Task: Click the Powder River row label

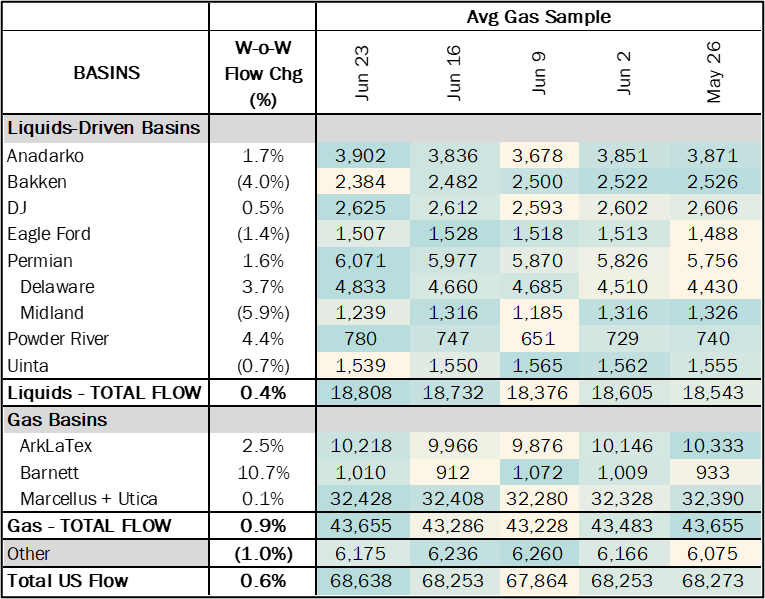Action: (58, 339)
